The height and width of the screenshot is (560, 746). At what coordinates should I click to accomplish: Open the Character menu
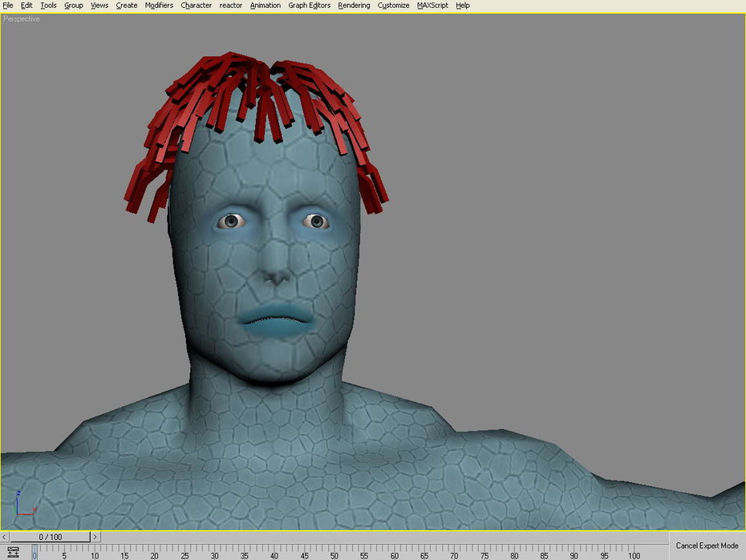pyautogui.click(x=196, y=6)
